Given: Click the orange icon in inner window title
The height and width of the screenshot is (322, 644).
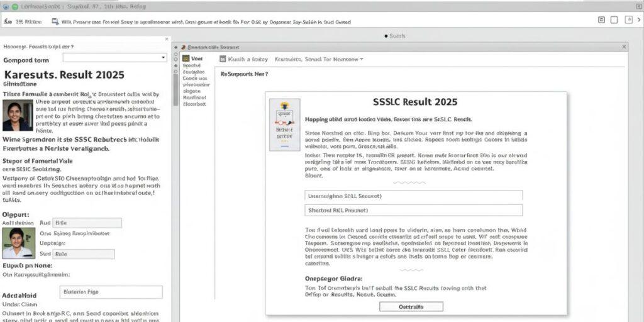Looking at the screenshot, I should (x=183, y=48).
